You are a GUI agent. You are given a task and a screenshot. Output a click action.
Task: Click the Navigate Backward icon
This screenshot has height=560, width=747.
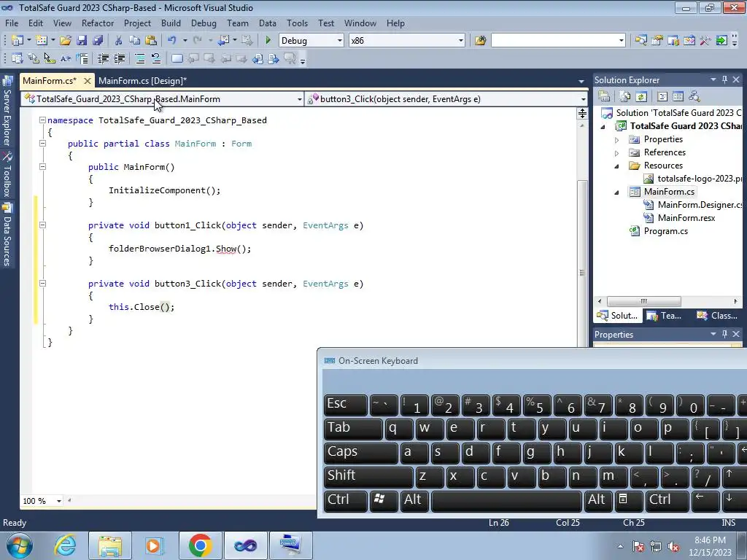(223, 41)
